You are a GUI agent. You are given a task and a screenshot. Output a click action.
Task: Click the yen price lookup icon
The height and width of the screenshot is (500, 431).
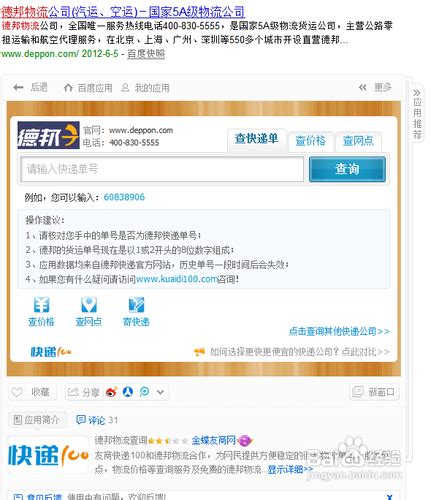(x=41, y=305)
